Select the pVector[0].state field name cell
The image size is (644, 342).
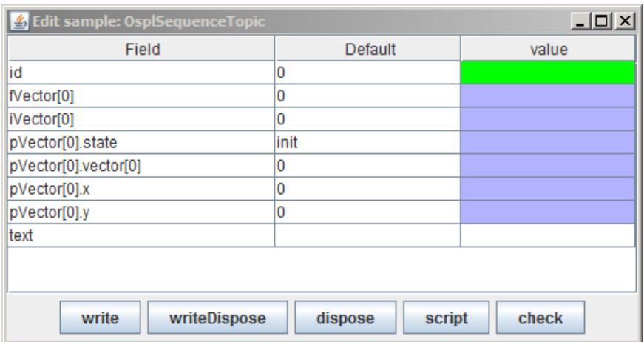click(x=141, y=143)
